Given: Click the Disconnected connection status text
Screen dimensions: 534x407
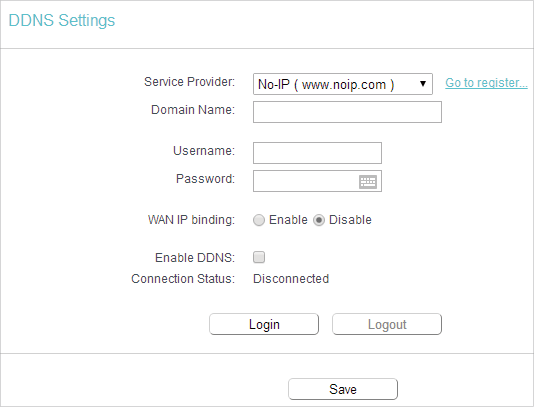Looking at the screenshot, I should 291,279.
